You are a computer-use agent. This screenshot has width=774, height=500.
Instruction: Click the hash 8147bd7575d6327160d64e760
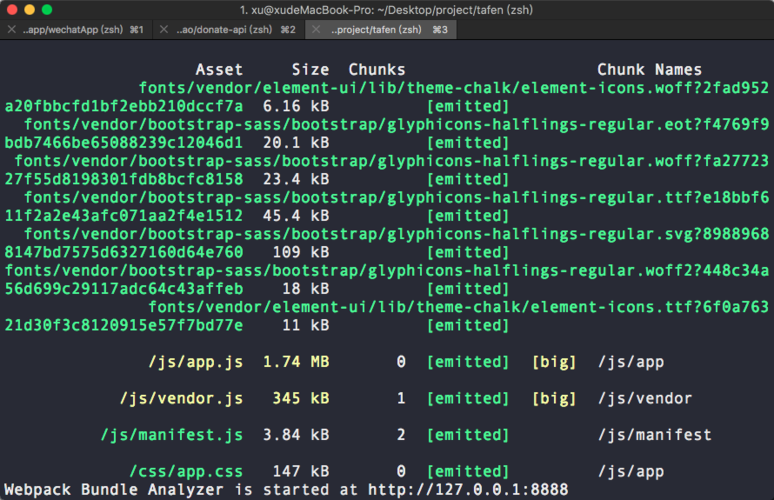(x=124, y=253)
